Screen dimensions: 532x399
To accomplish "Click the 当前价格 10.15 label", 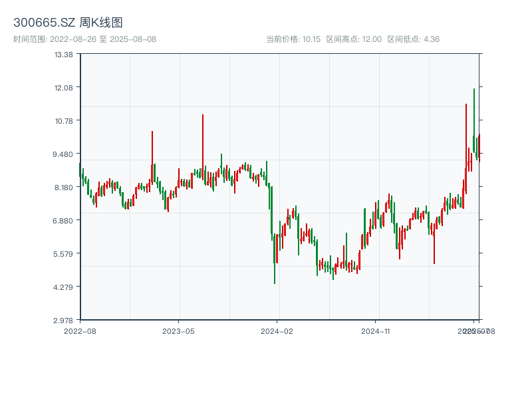I will coord(293,39).
